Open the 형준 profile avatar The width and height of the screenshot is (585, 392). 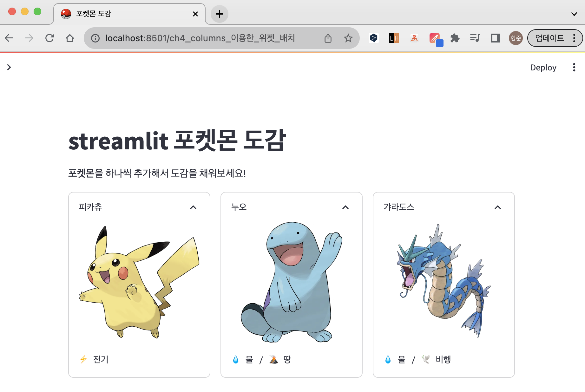pos(516,38)
